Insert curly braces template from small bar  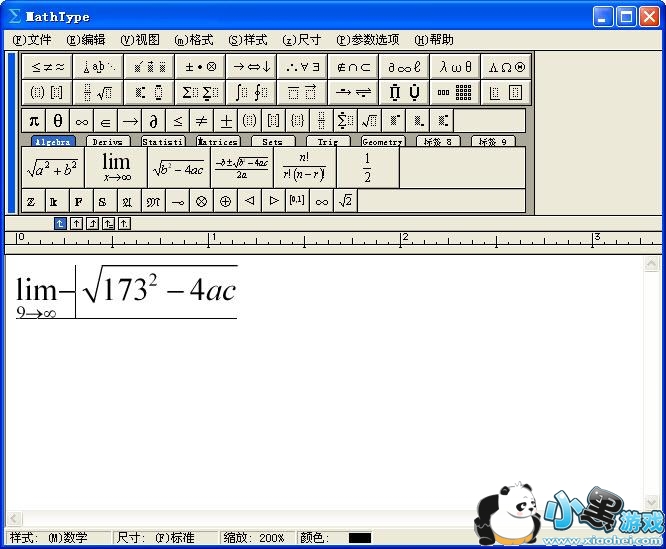pyautogui.click(x=298, y=121)
